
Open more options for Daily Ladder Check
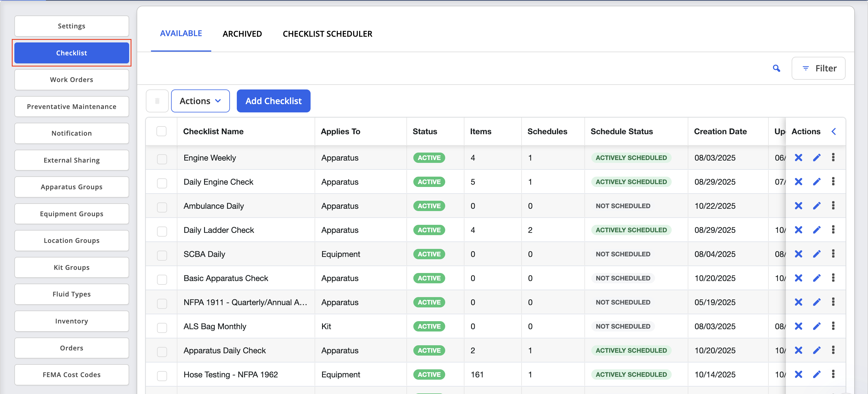point(833,230)
